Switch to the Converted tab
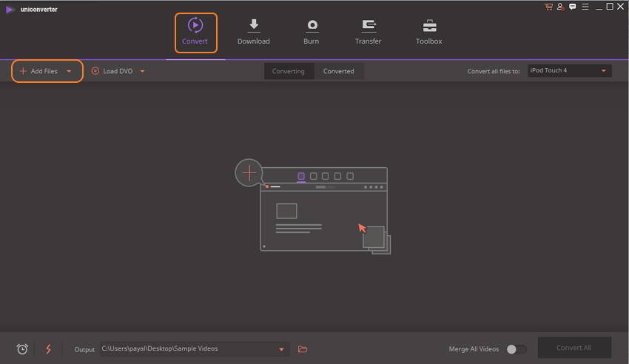Screen dimensions: 629x364 [x=338, y=72]
